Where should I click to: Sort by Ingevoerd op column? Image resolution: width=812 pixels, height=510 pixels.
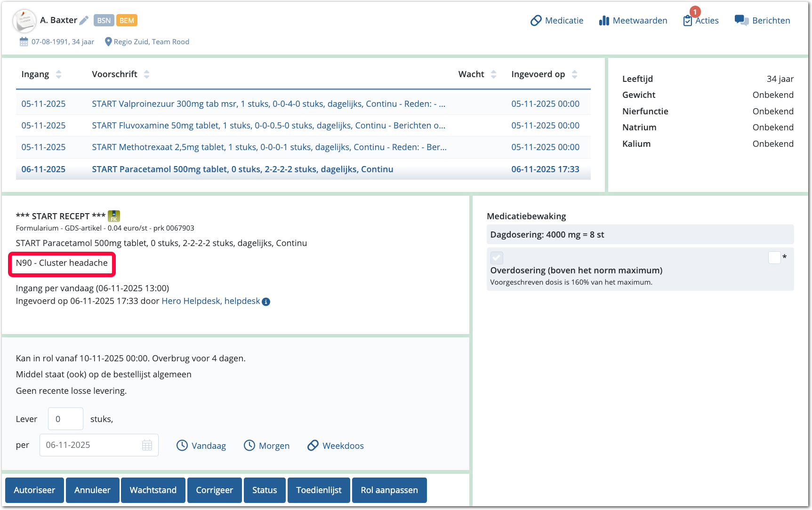tap(574, 74)
